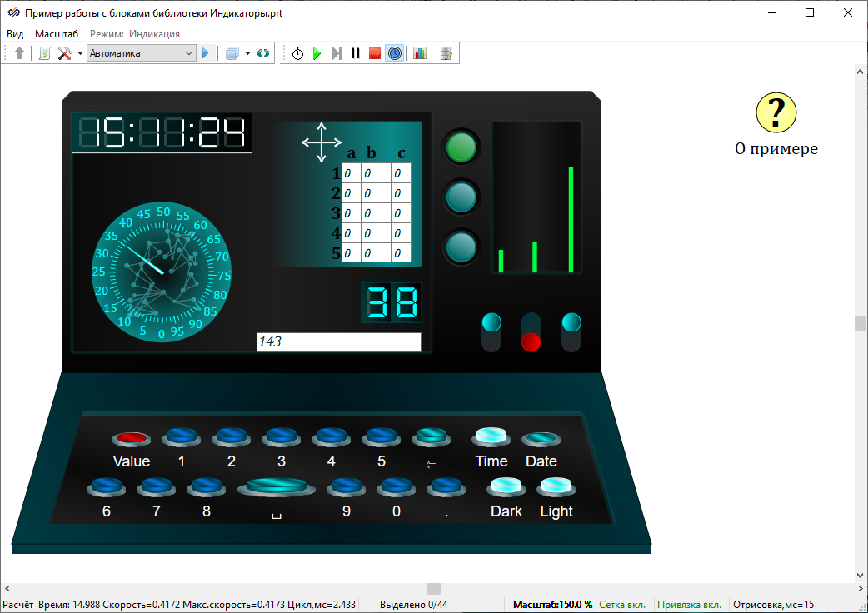This screenshot has height=613, width=868.
Task: Click the up arrow toolbar icon
Action: [20, 53]
